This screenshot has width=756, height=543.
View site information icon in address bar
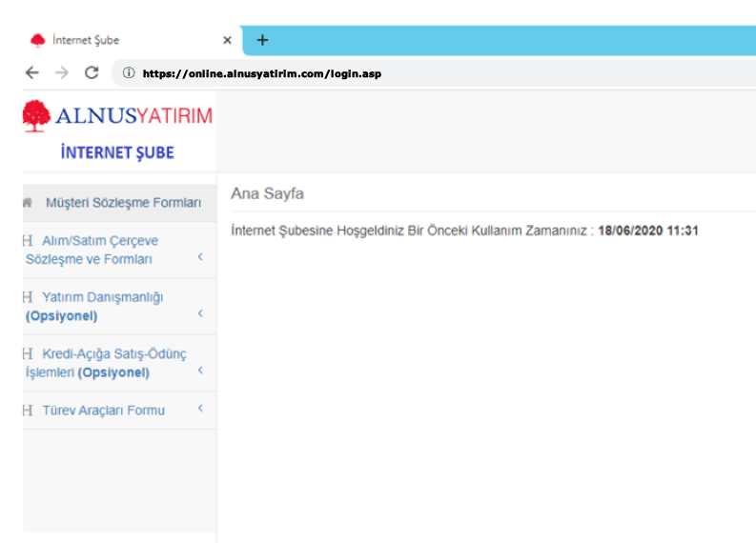click(129, 73)
